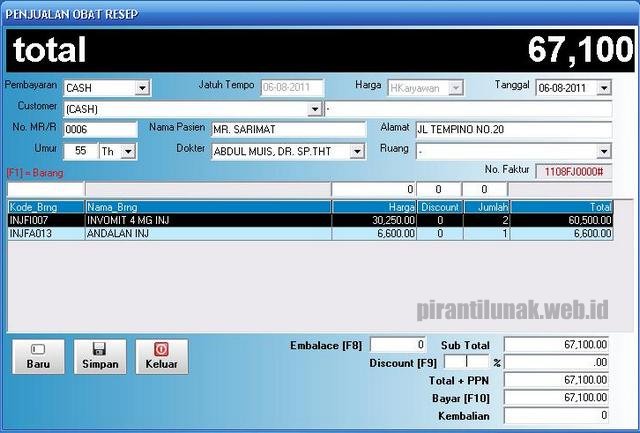Open the Harga HKaryawan dropdown

pos(456,88)
